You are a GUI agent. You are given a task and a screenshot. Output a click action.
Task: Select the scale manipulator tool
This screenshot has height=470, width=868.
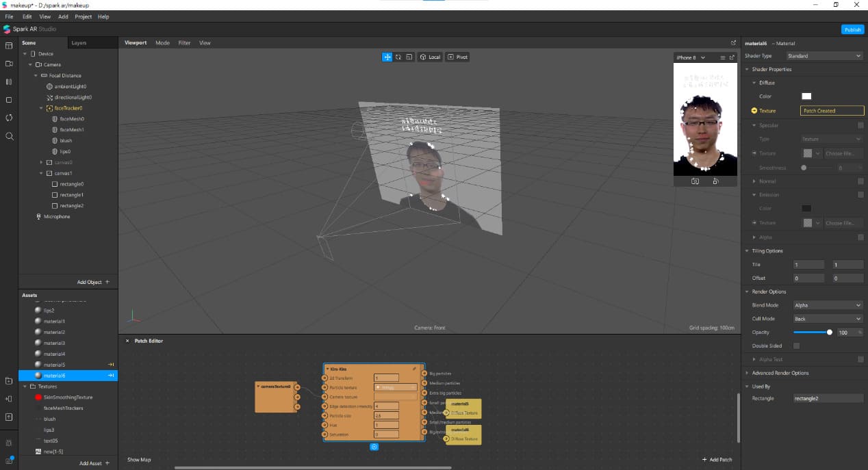tap(409, 57)
